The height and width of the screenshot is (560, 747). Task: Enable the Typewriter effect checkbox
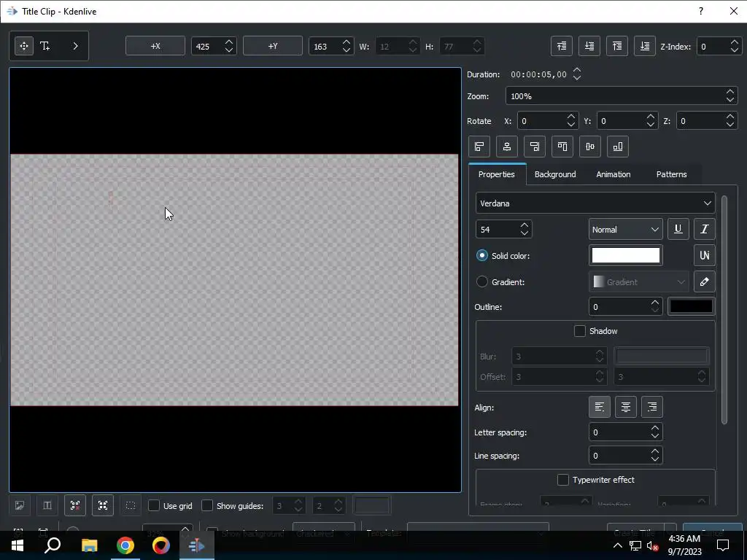[x=563, y=480]
